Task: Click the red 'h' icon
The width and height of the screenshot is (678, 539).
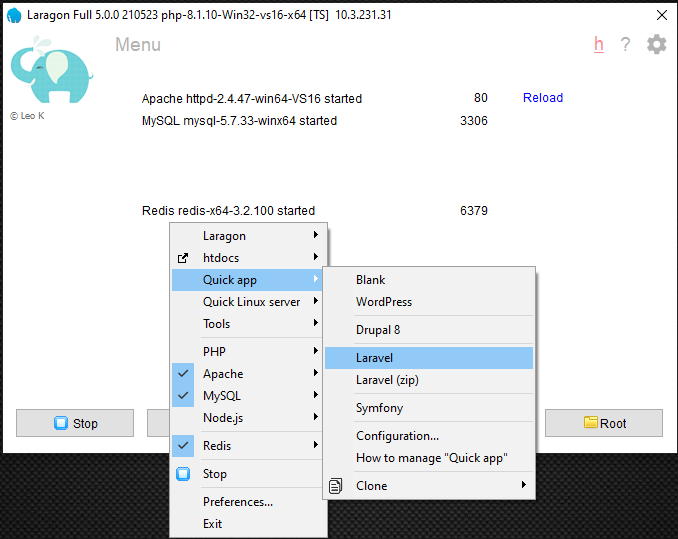Action: (599, 44)
